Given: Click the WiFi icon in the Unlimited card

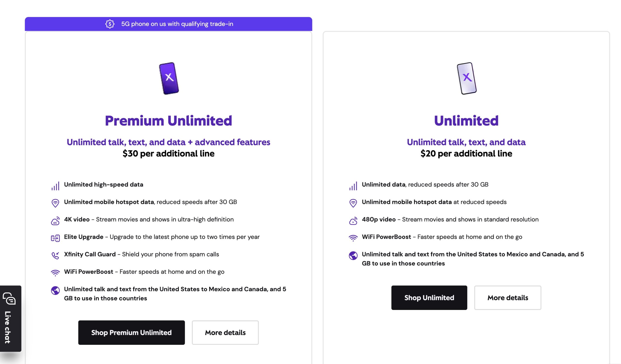Looking at the screenshot, I should (x=353, y=238).
